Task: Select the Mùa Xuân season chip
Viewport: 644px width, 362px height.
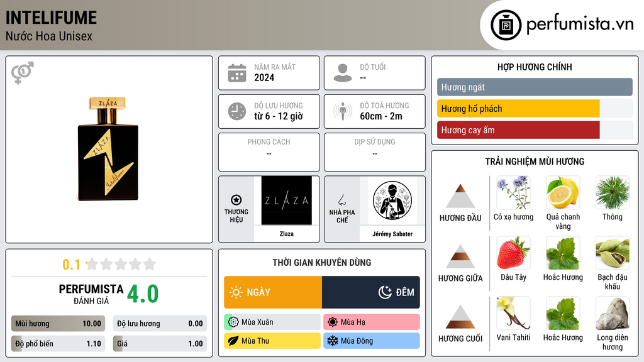Action: pyautogui.click(x=272, y=322)
